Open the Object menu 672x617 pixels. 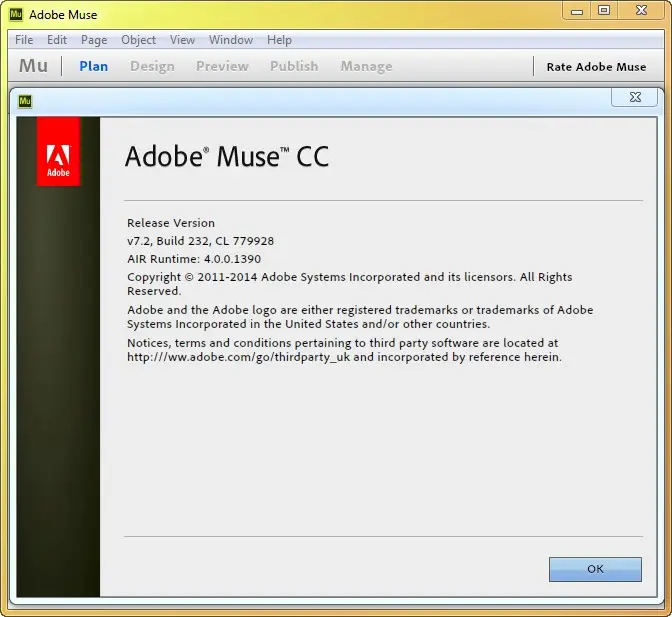[138, 40]
